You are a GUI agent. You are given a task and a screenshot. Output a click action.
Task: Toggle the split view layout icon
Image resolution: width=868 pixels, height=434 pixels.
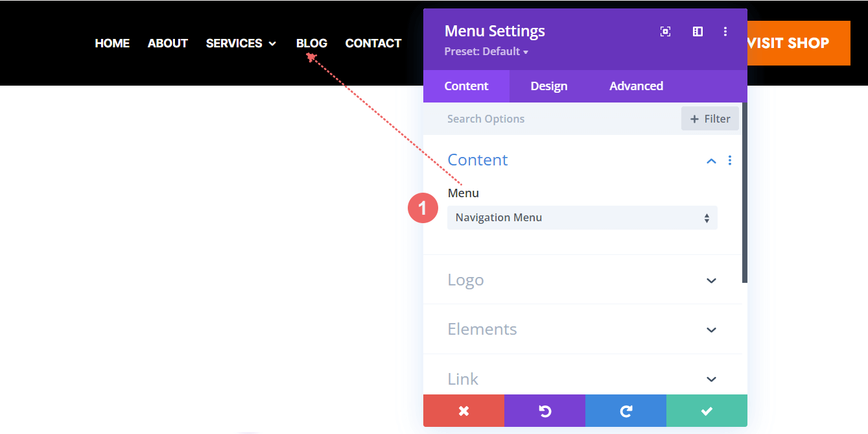698,31
